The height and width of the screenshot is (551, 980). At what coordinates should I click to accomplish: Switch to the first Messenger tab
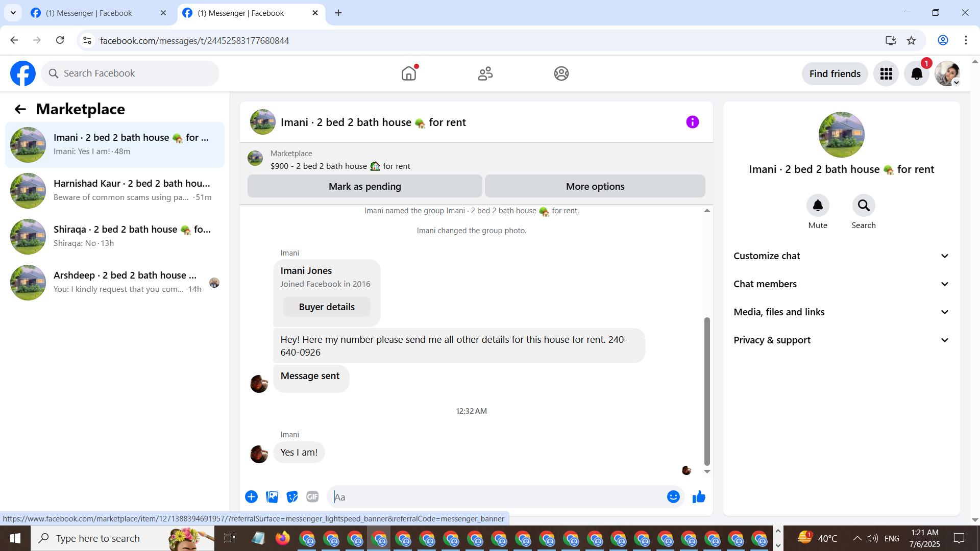[x=100, y=13]
